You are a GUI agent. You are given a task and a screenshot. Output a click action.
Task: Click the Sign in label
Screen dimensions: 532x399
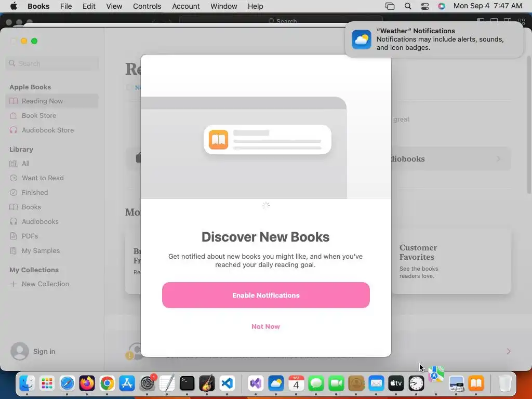tap(44, 352)
